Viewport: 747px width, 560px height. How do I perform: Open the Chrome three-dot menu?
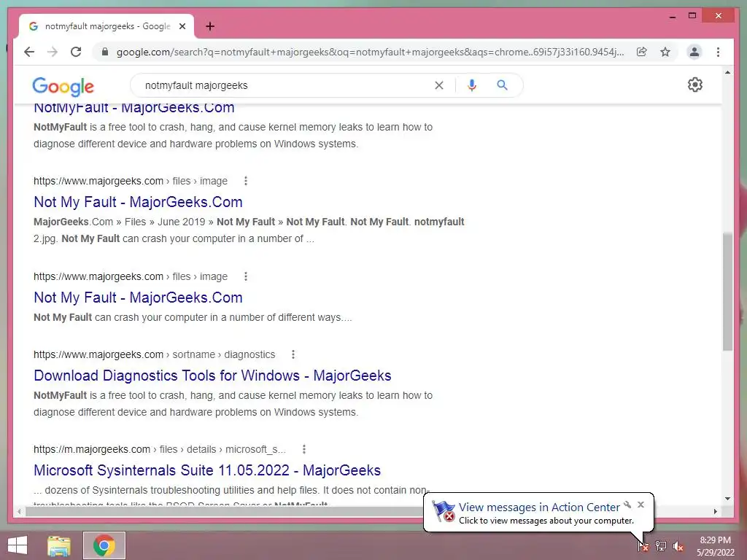pyautogui.click(x=718, y=52)
